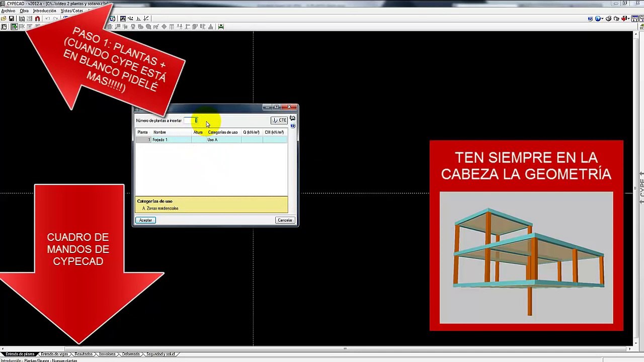
Task: Switch to the Resultados tab
Action: coord(84,354)
